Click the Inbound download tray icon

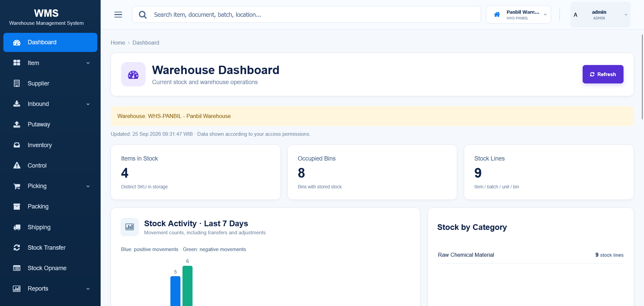[17, 104]
